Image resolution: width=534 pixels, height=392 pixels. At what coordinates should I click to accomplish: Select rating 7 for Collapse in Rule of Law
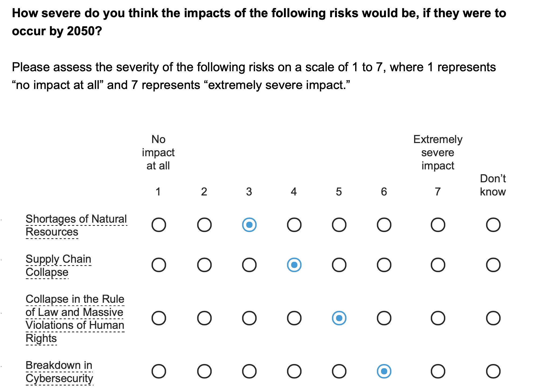pyautogui.click(x=438, y=318)
